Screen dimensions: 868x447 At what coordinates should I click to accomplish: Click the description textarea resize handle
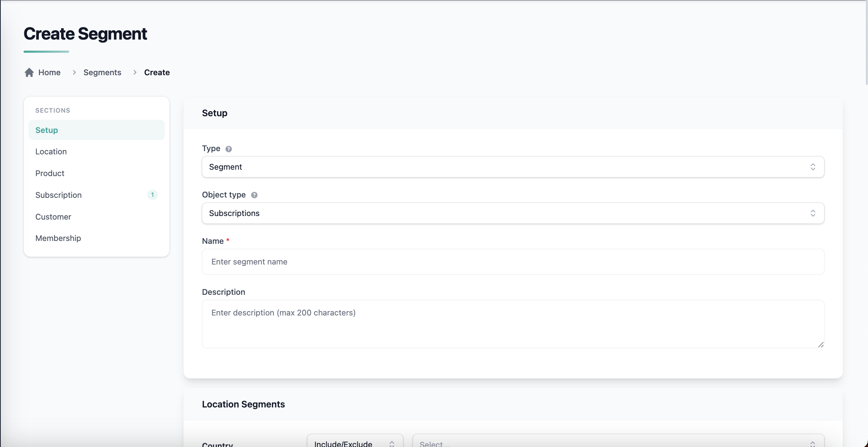click(821, 344)
